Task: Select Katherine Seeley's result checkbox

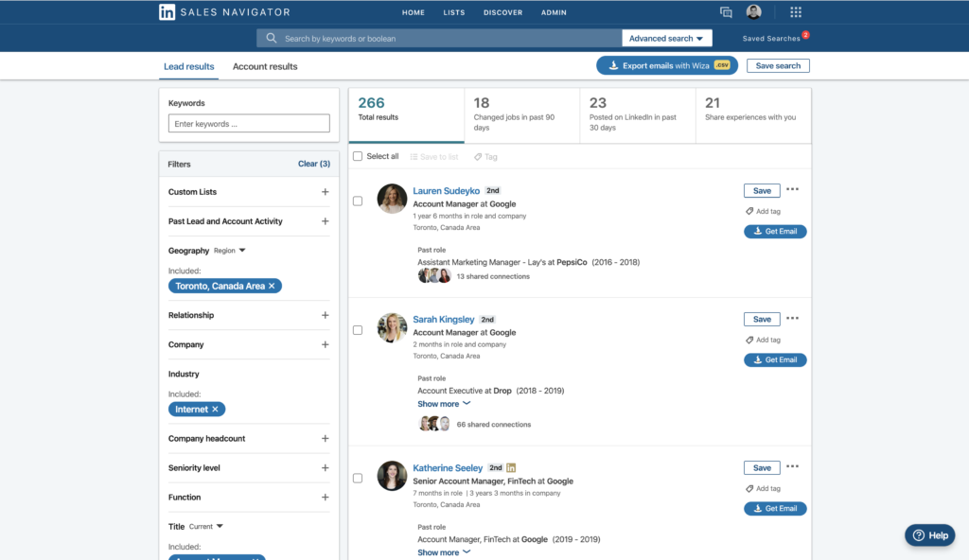Action: pos(358,479)
